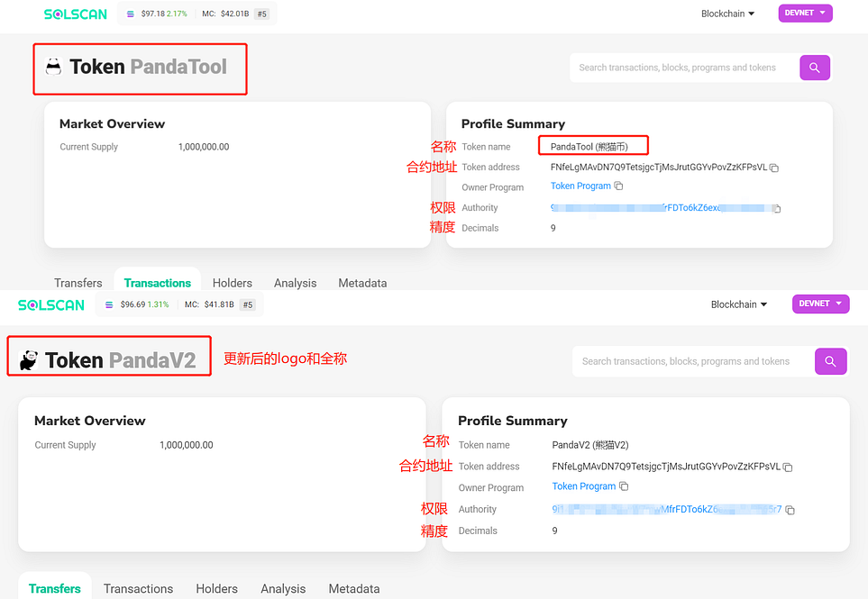Click the purple search button in PandaV2 page
The height and width of the screenshot is (599, 868).
pyautogui.click(x=830, y=361)
